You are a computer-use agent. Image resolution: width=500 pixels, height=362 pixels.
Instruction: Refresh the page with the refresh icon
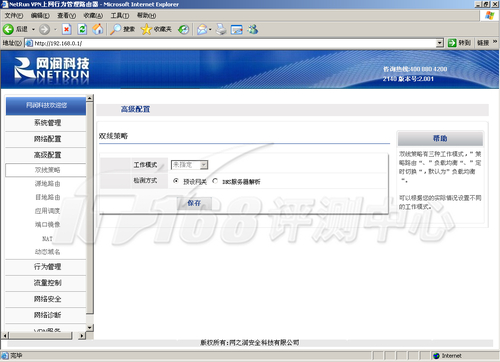coord(82,29)
